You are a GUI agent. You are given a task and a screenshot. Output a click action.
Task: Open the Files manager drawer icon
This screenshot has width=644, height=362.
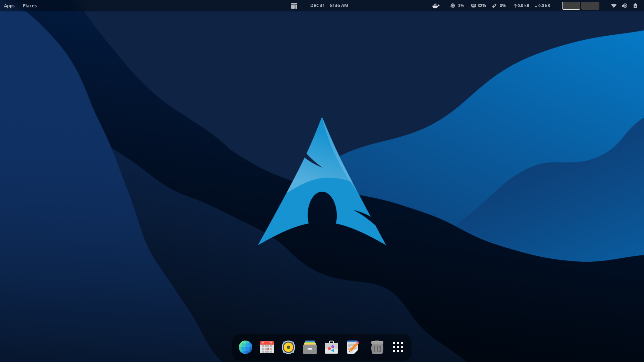(x=310, y=347)
